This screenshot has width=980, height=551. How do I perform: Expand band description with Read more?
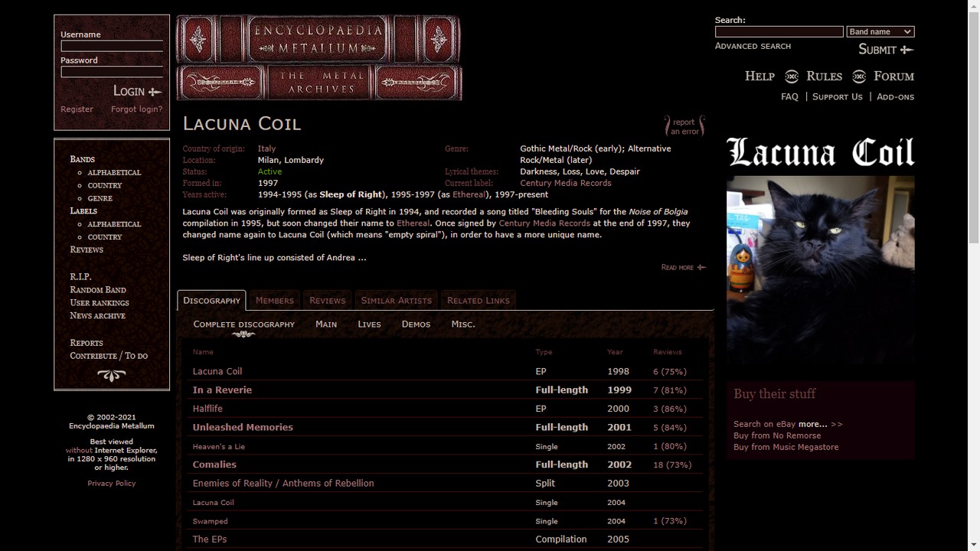coord(683,267)
